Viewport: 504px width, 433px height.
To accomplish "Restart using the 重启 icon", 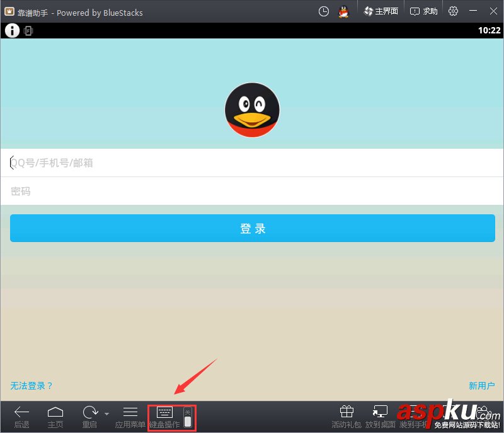I will pos(89,417).
